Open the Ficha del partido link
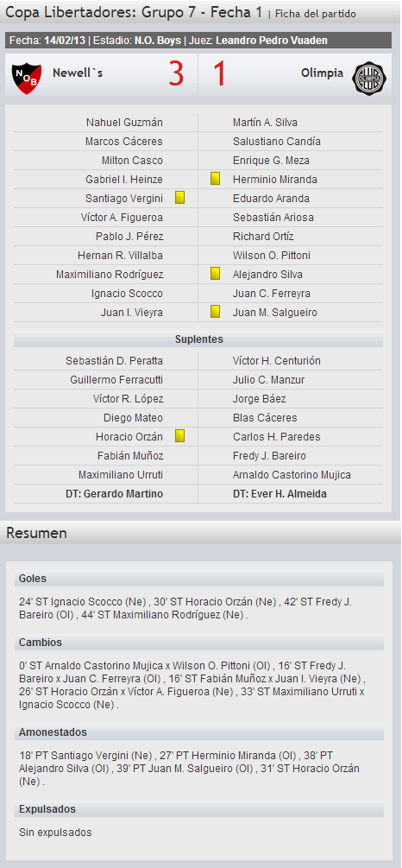 point(316,14)
